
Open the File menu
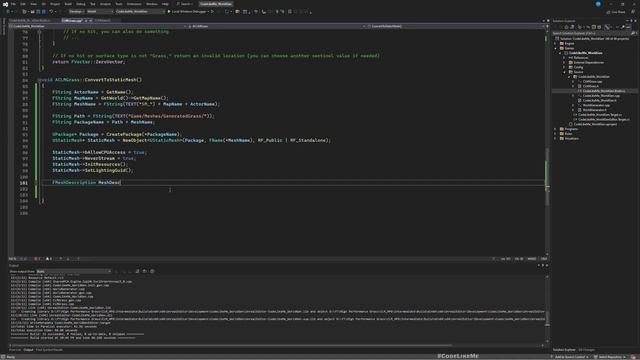[x=13, y=4]
